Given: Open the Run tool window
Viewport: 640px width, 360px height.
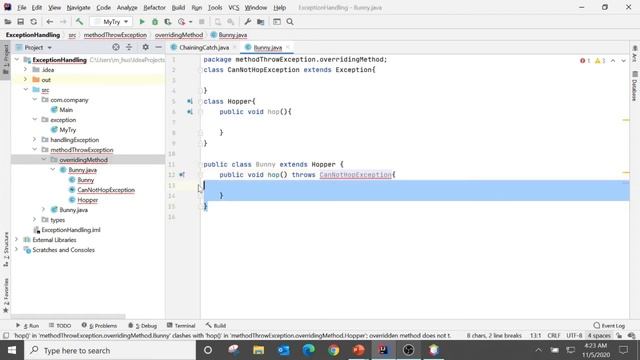Looking at the screenshot, I should pos(27,325).
